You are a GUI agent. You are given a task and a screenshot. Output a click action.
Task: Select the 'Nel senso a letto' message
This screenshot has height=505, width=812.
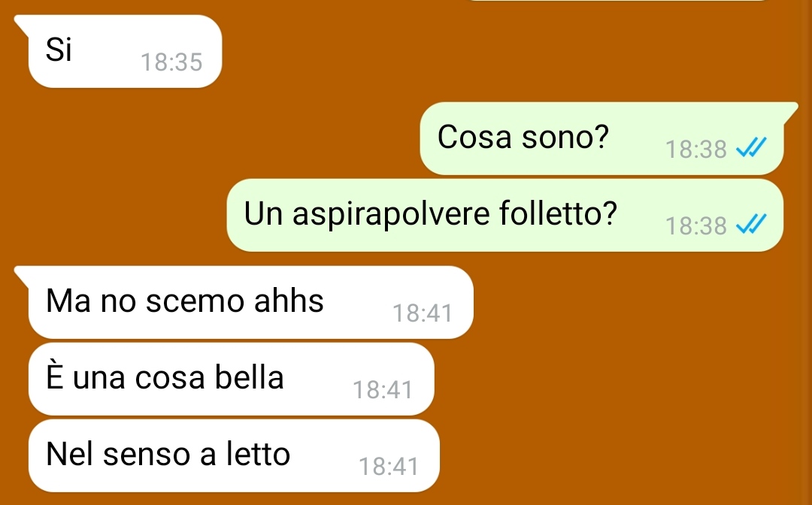point(234,455)
